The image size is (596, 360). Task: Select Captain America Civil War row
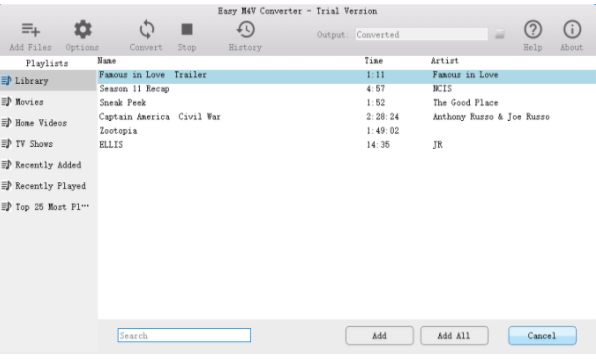(347, 117)
